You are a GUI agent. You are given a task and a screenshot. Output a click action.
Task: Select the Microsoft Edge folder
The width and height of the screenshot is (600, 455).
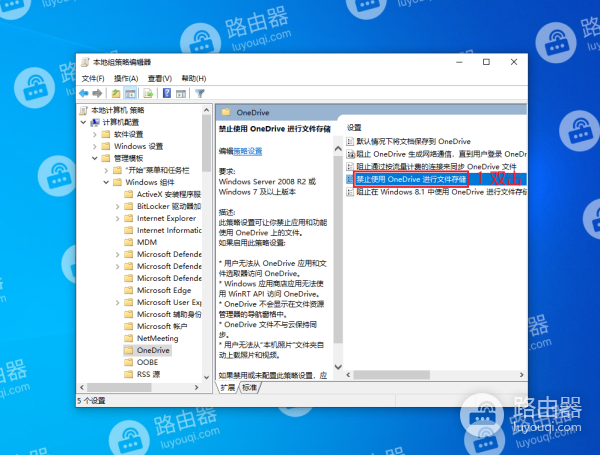click(x=164, y=290)
